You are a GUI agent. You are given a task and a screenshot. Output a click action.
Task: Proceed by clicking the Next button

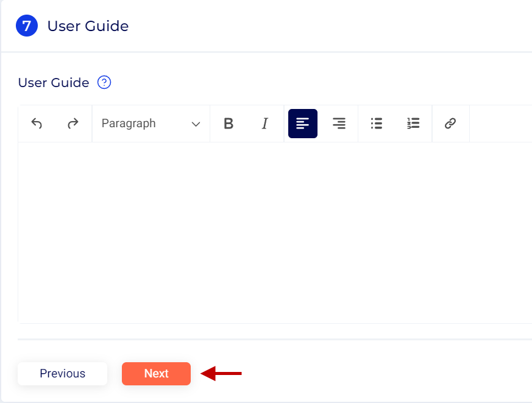pos(156,374)
